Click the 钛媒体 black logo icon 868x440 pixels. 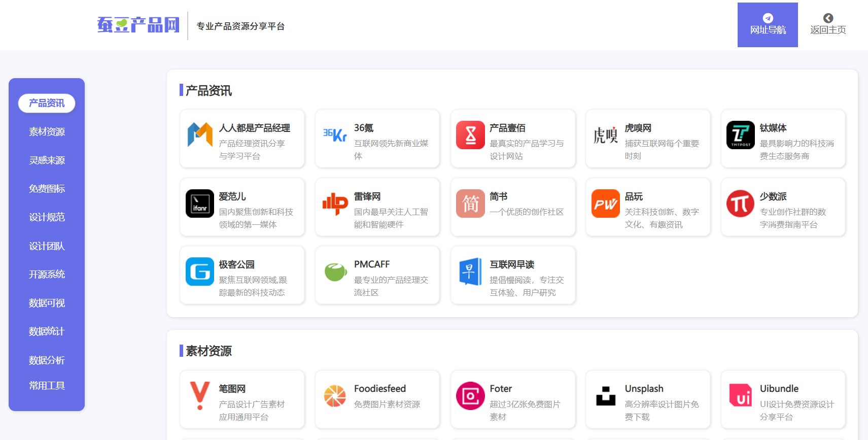click(741, 135)
